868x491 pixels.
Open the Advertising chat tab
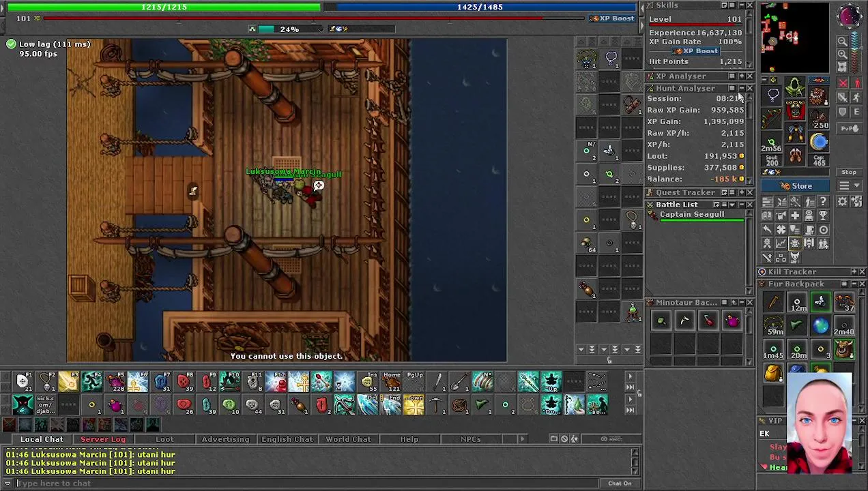(225, 439)
